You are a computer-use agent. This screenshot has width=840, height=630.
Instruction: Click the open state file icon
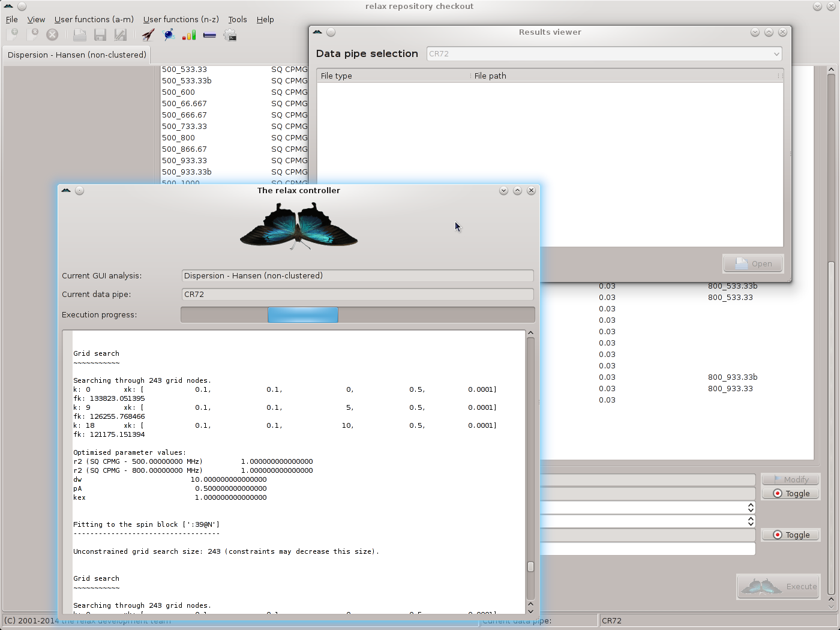coord(79,35)
